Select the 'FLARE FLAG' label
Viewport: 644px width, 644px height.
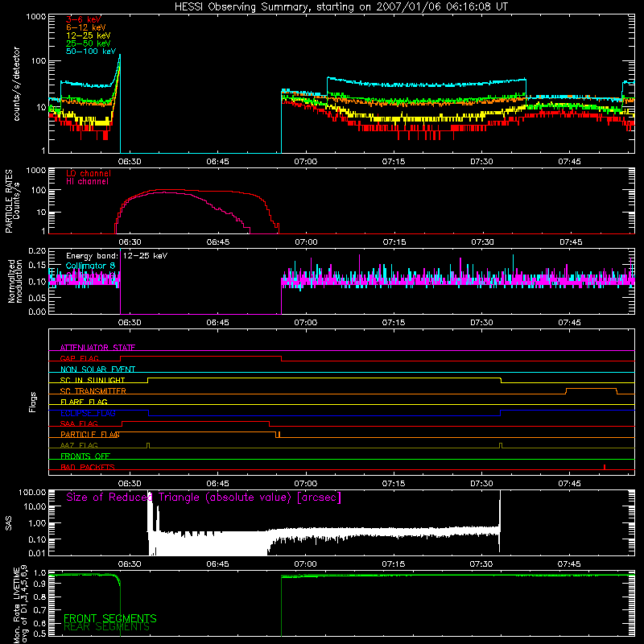click(x=84, y=402)
